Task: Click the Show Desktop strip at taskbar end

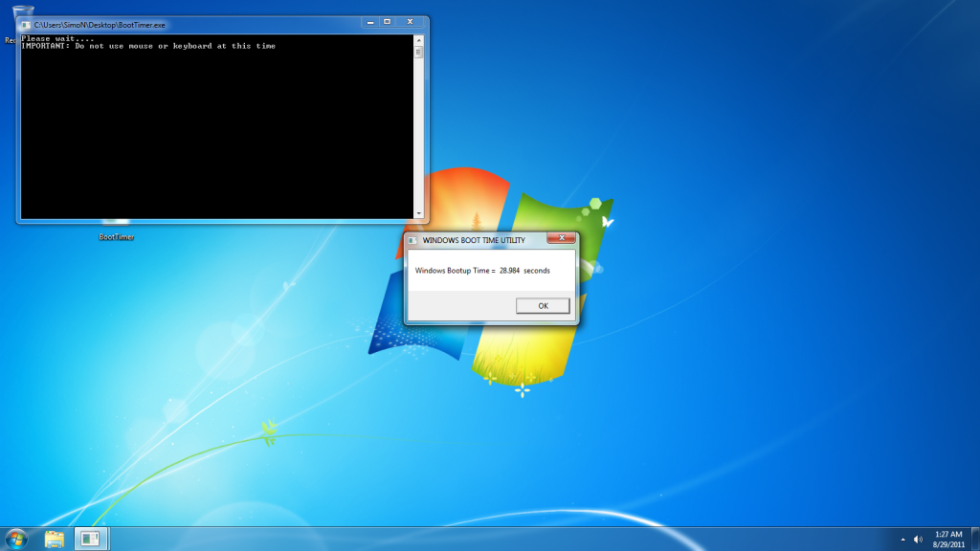Action: pos(975,539)
